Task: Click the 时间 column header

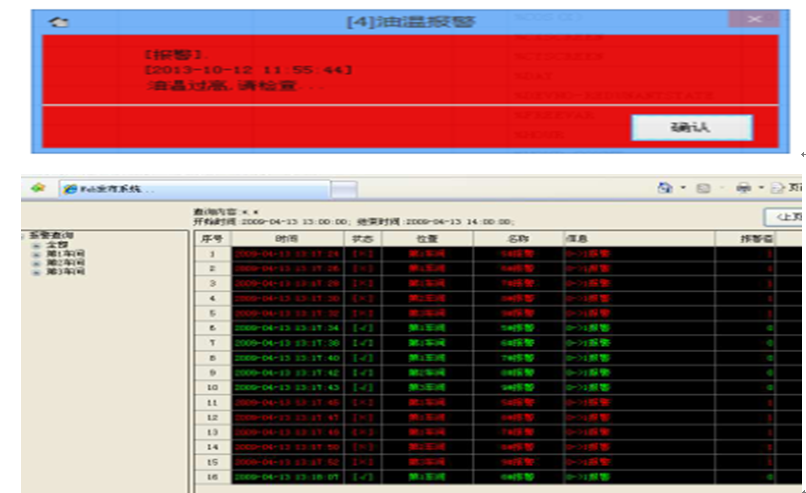Action: click(x=286, y=239)
